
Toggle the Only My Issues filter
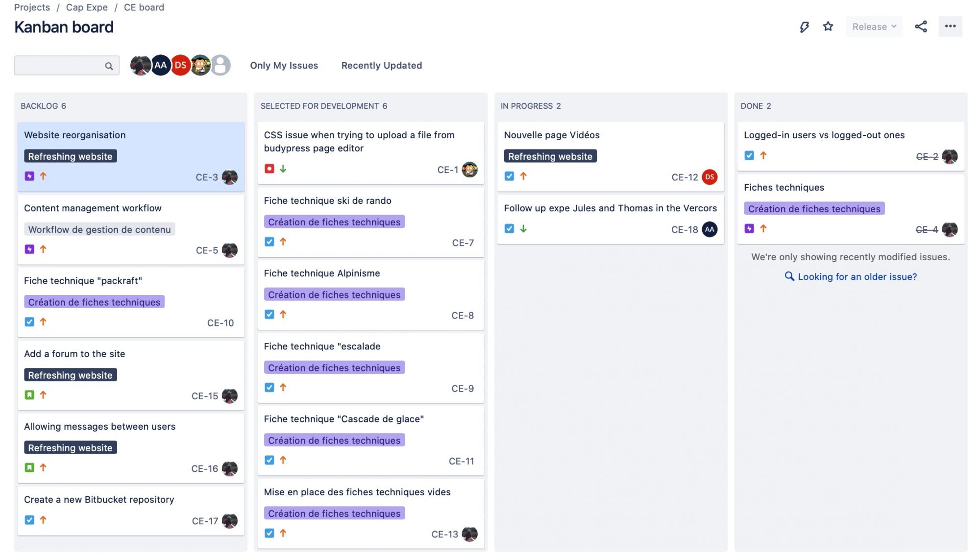pos(284,65)
